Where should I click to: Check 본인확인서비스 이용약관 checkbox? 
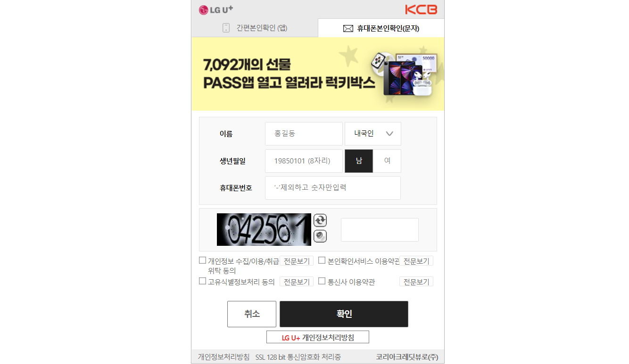(322, 260)
